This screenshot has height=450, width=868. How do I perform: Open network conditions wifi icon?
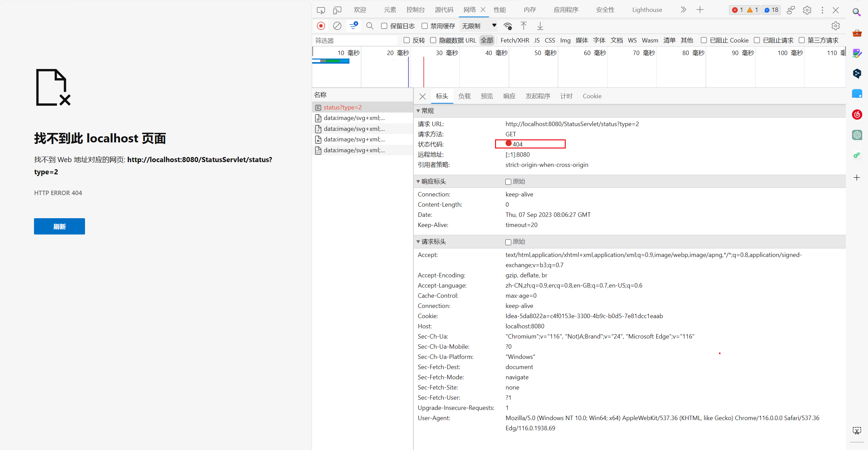(508, 26)
